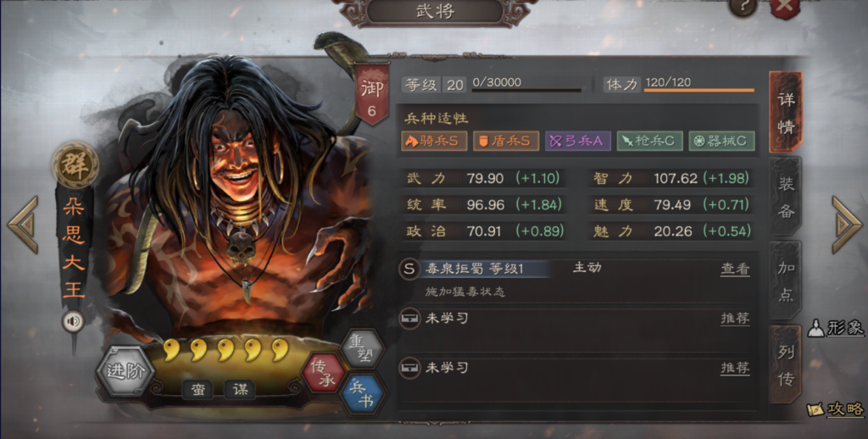Click the red 御 6 banner badge
Viewport: 868px width, 439px height.
tap(371, 94)
